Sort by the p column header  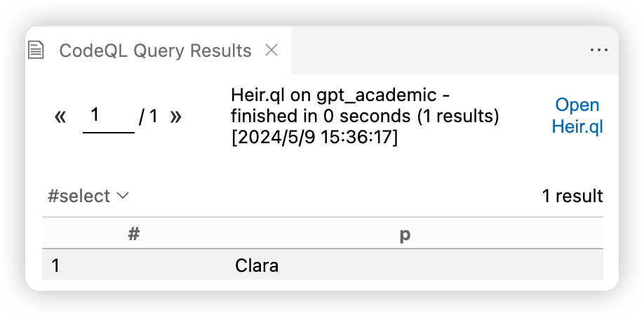point(405,235)
